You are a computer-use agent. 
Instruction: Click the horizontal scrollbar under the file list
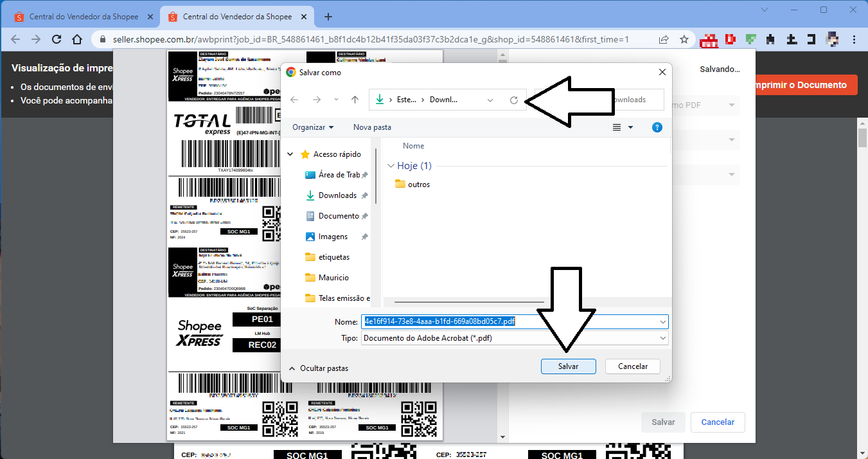click(x=469, y=301)
